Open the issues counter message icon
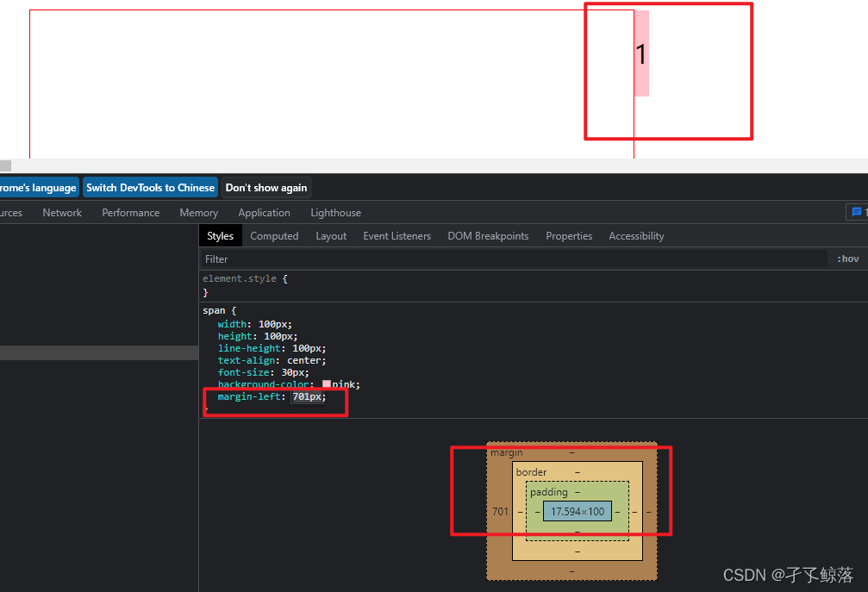This screenshot has height=592, width=868. click(x=857, y=212)
